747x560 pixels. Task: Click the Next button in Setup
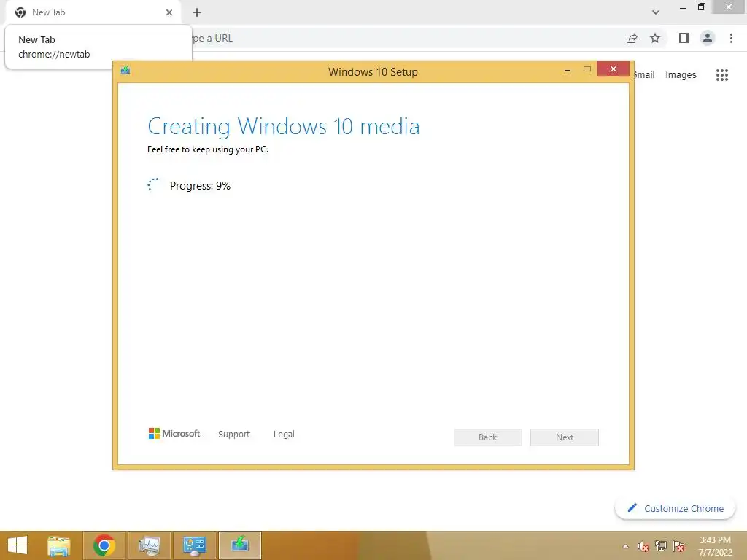[x=565, y=437]
